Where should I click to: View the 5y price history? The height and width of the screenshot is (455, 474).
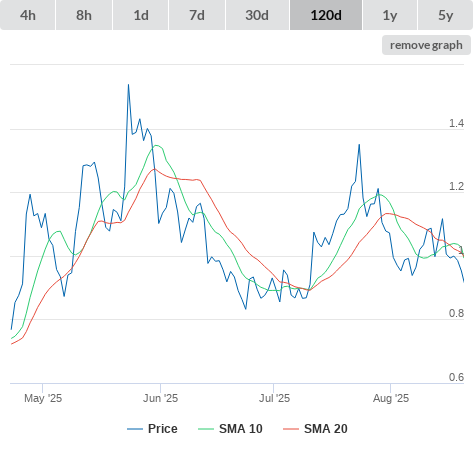[445, 15]
